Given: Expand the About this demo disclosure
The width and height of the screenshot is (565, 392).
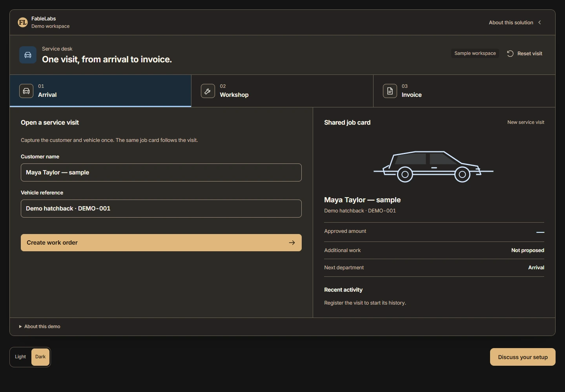Looking at the screenshot, I should click(x=40, y=327).
